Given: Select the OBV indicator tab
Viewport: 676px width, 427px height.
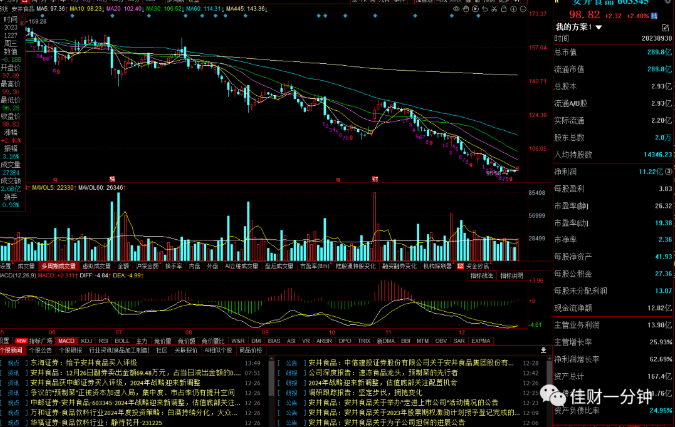Looking at the screenshot, I should click(441, 341).
